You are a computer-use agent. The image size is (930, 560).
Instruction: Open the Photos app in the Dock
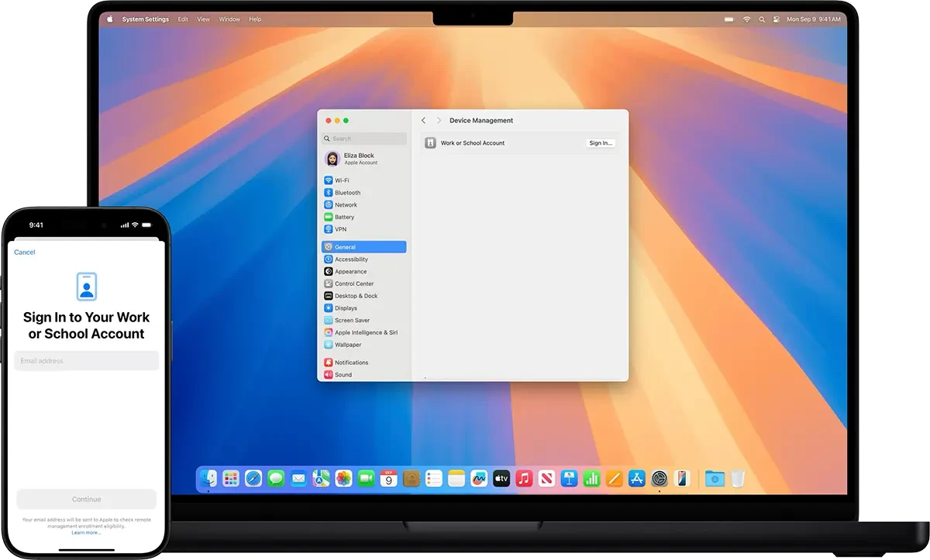pyautogui.click(x=343, y=479)
